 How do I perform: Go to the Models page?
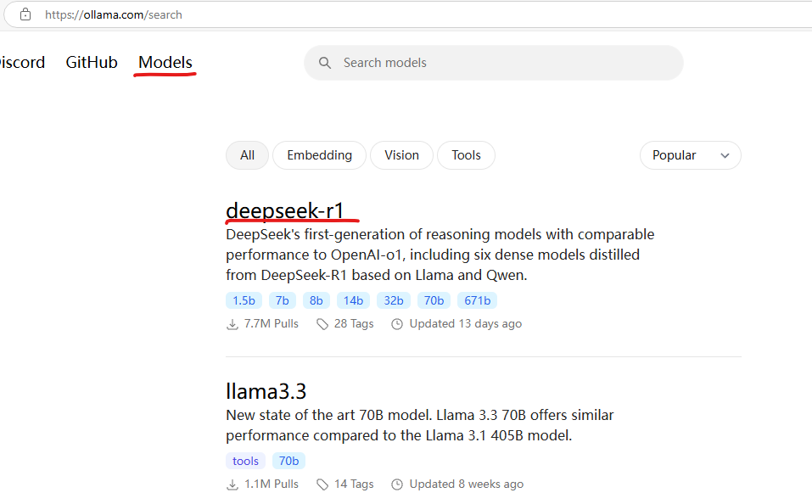pyautogui.click(x=165, y=62)
